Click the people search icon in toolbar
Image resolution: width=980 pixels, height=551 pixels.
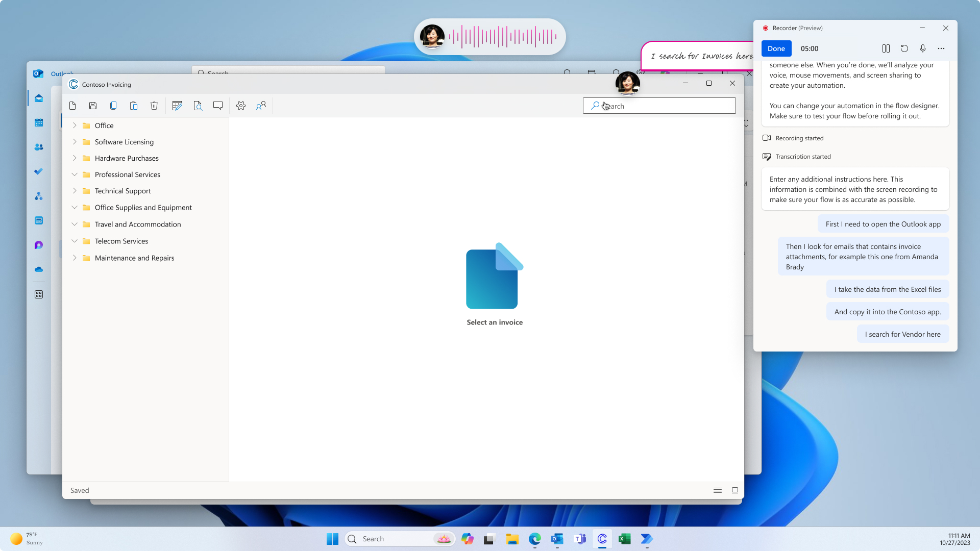pos(261,106)
